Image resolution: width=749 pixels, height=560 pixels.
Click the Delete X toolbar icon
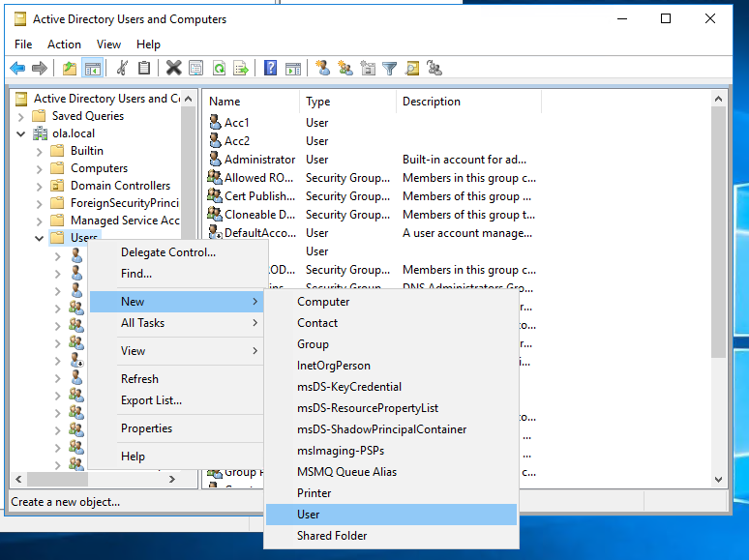(174, 69)
